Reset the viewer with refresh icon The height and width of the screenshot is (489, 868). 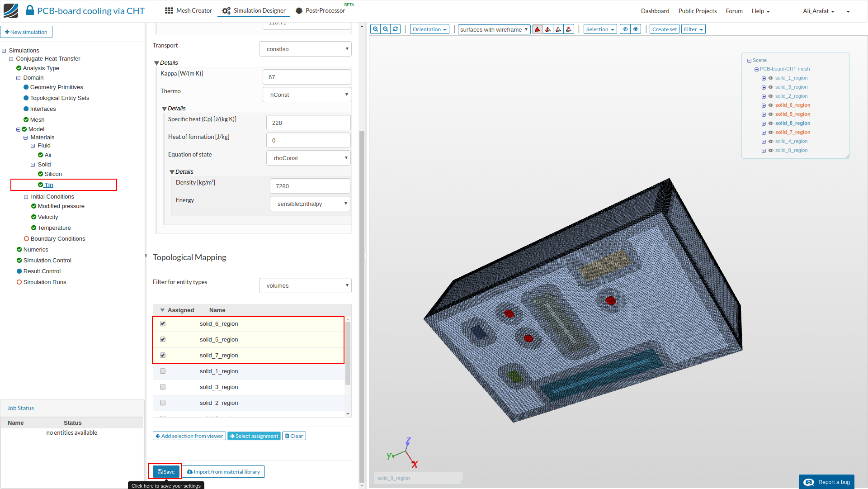click(x=396, y=29)
